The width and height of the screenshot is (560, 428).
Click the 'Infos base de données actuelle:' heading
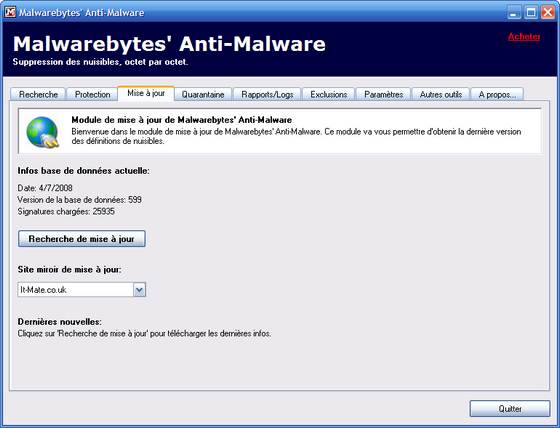(x=84, y=171)
